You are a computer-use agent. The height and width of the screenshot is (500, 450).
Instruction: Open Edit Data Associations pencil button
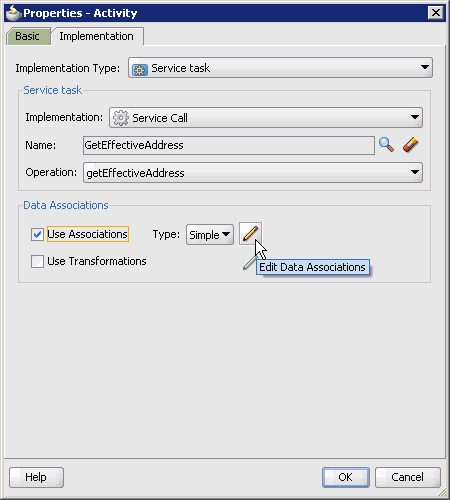pyautogui.click(x=250, y=234)
